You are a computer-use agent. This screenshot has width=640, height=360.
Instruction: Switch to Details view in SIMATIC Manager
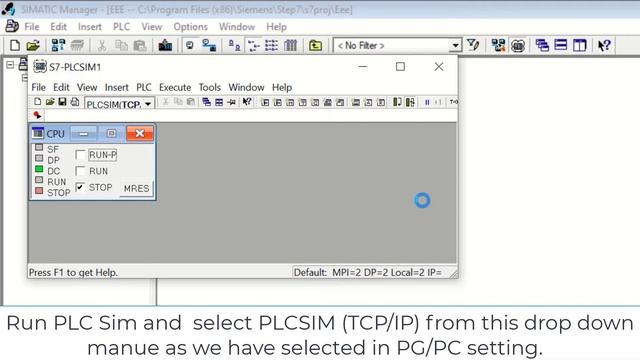(x=291, y=45)
